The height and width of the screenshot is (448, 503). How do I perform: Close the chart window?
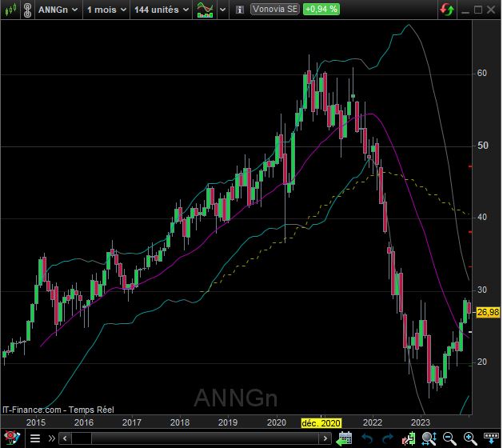pyautogui.click(x=492, y=10)
